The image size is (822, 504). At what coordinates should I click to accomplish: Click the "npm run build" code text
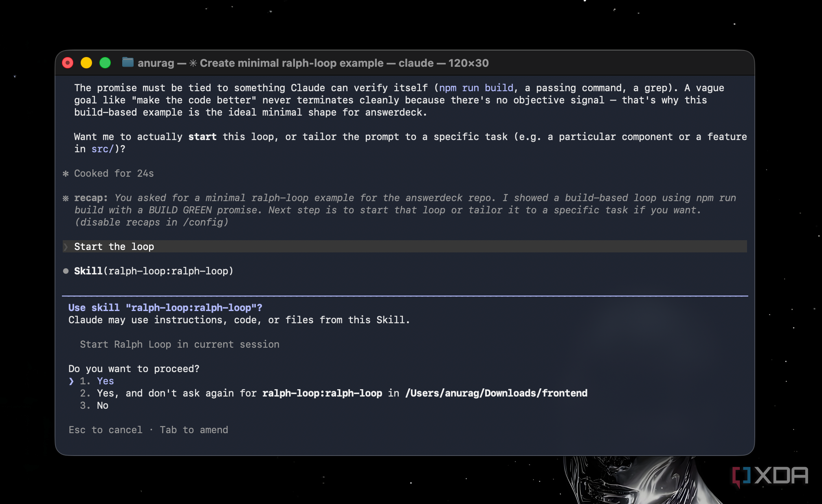click(x=476, y=88)
